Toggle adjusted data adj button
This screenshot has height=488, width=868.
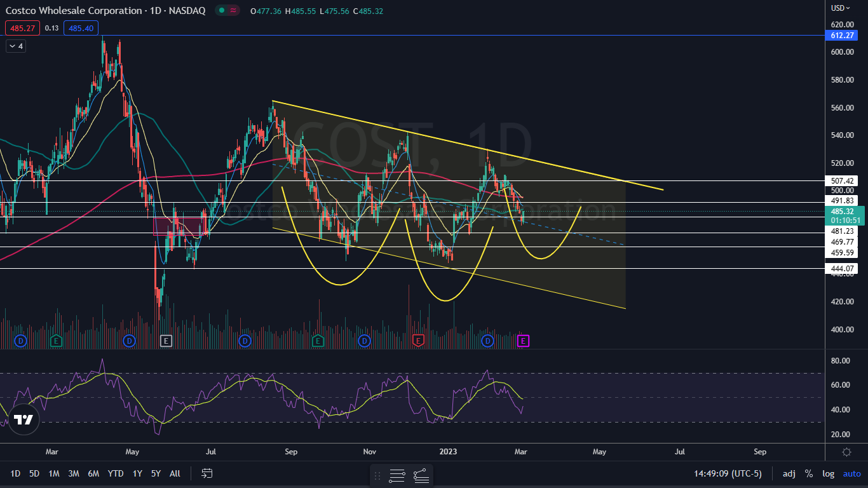[x=789, y=473]
